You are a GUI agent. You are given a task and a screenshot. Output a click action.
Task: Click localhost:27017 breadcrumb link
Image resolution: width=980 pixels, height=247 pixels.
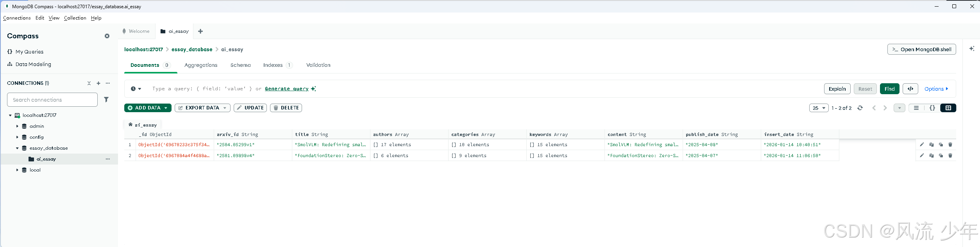[143, 49]
